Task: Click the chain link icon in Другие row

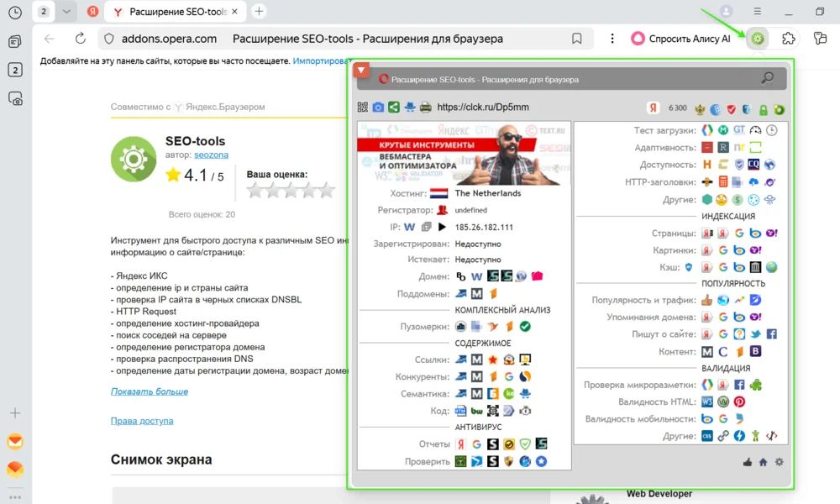Action: point(723,436)
